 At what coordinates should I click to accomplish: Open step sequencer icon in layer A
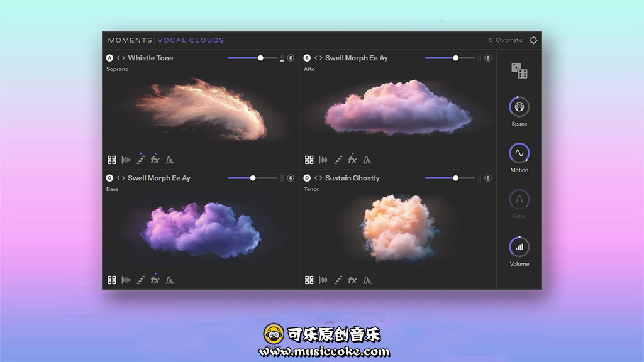click(x=141, y=160)
